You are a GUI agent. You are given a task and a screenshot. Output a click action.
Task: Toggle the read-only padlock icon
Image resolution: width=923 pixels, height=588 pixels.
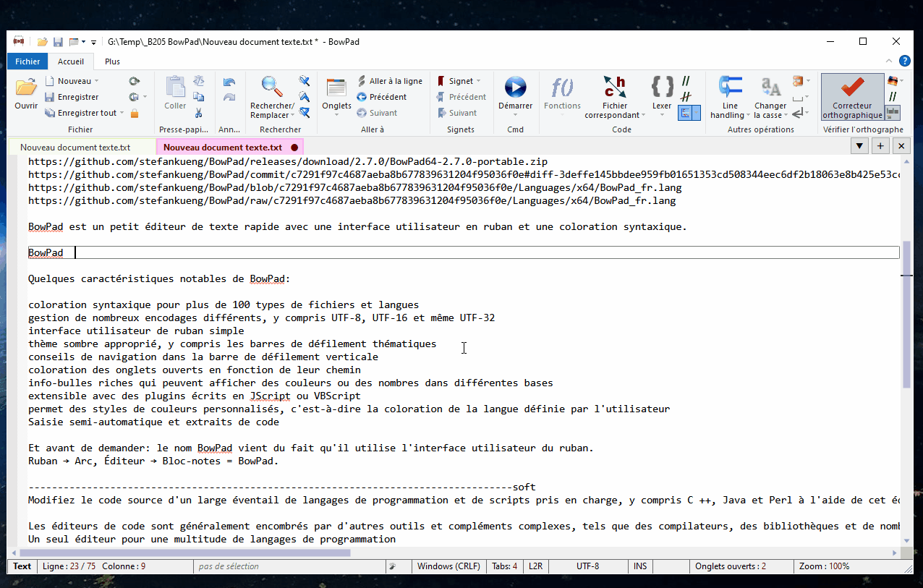tap(135, 113)
